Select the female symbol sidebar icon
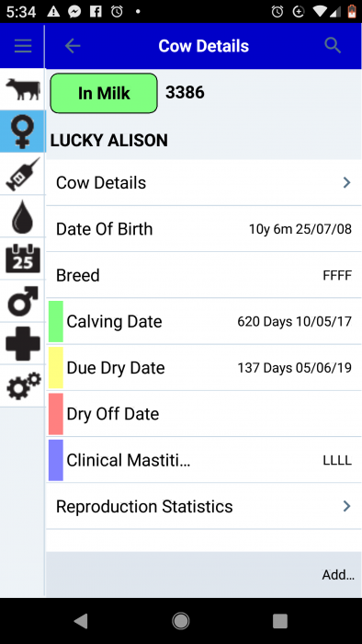The image size is (362, 644). 23,131
